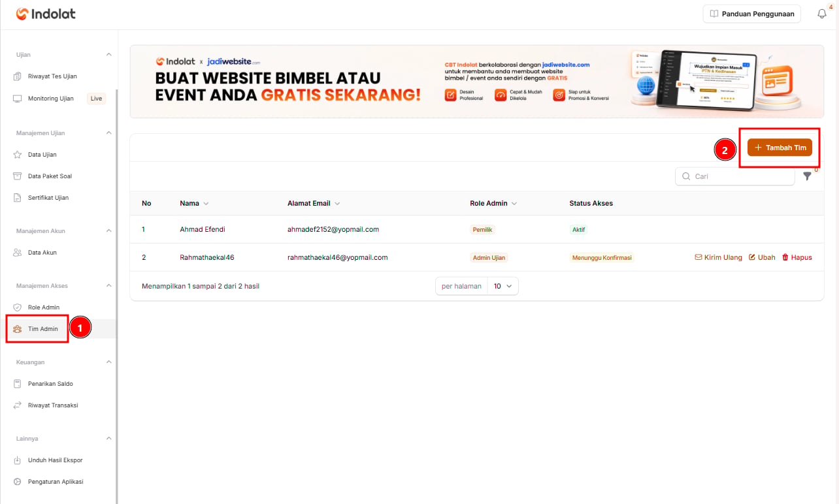This screenshot has width=839, height=504.
Task: Click the Tambah Tim button
Action: (x=780, y=148)
